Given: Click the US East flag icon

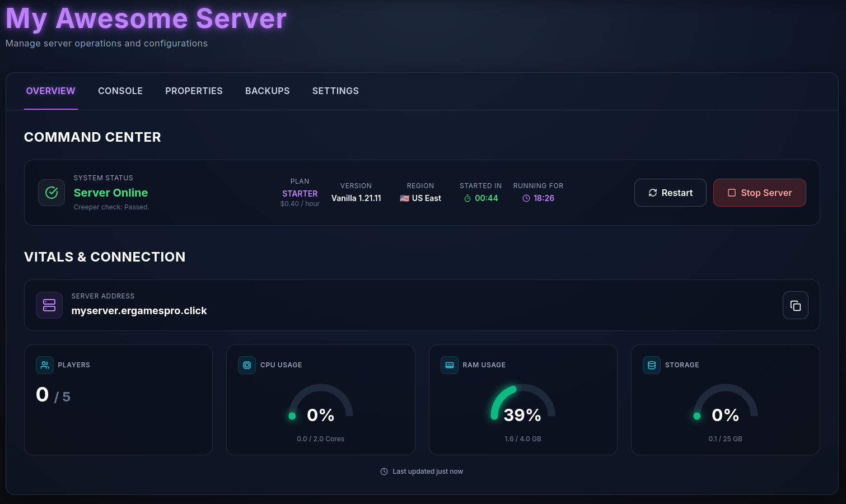Looking at the screenshot, I should 404,198.
